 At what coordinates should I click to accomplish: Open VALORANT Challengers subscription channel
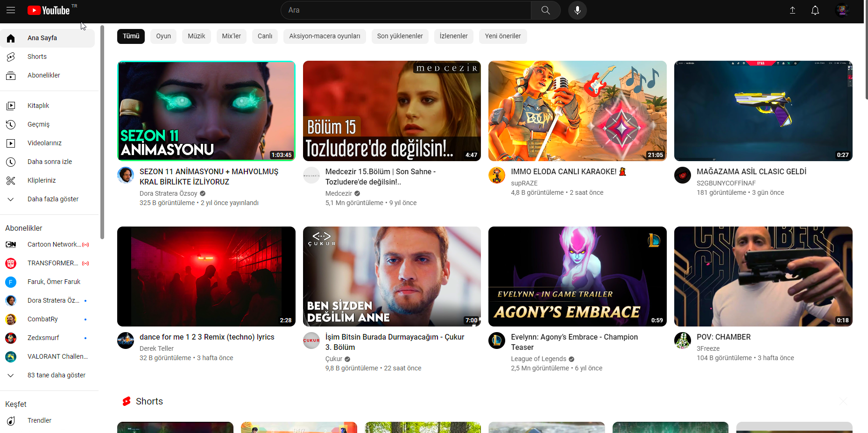[48, 356]
